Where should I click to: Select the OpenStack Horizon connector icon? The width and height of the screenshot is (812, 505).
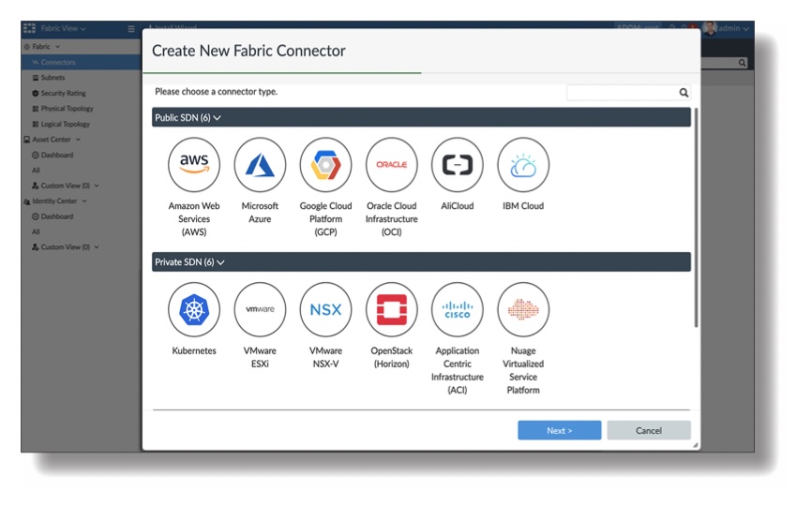pyautogui.click(x=392, y=309)
